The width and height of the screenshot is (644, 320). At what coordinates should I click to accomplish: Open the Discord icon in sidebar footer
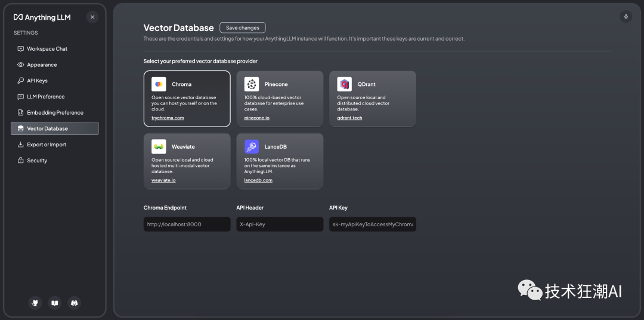pyautogui.click(x=74, y=303)
